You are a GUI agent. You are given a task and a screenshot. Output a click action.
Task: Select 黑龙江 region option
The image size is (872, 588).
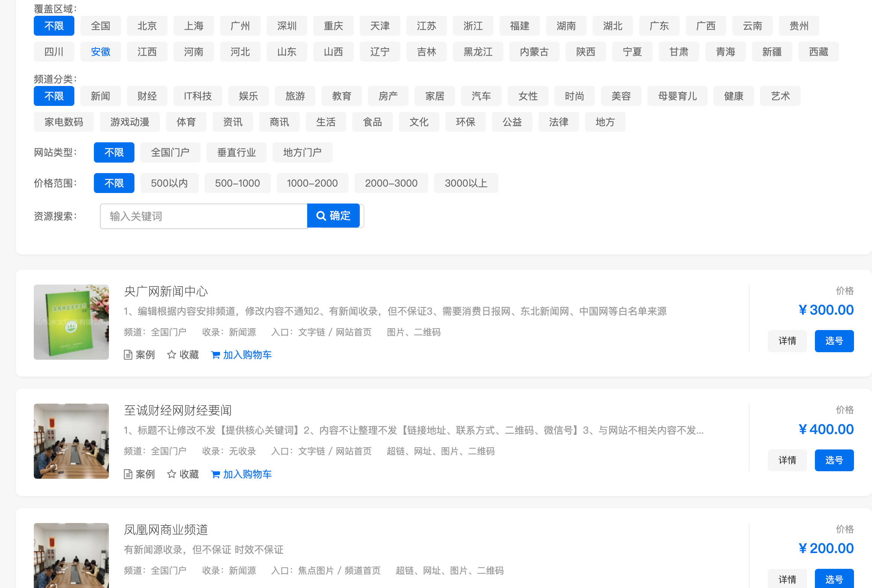coord(478,52)
